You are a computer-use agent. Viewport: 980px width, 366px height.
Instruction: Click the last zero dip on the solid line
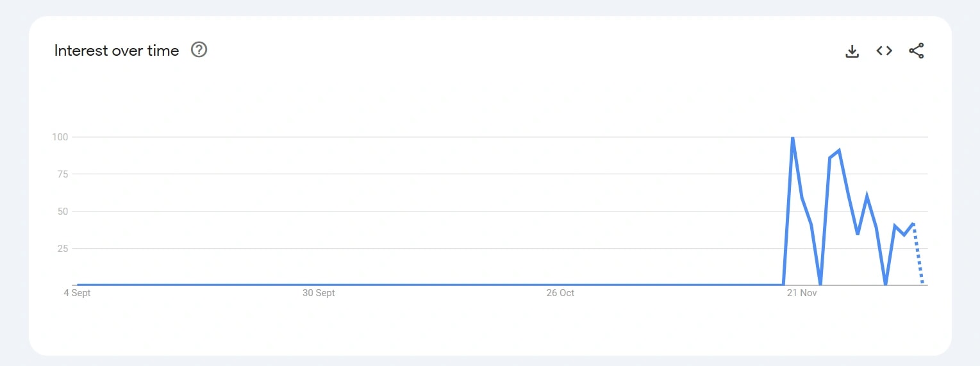(x=885, y=283)
